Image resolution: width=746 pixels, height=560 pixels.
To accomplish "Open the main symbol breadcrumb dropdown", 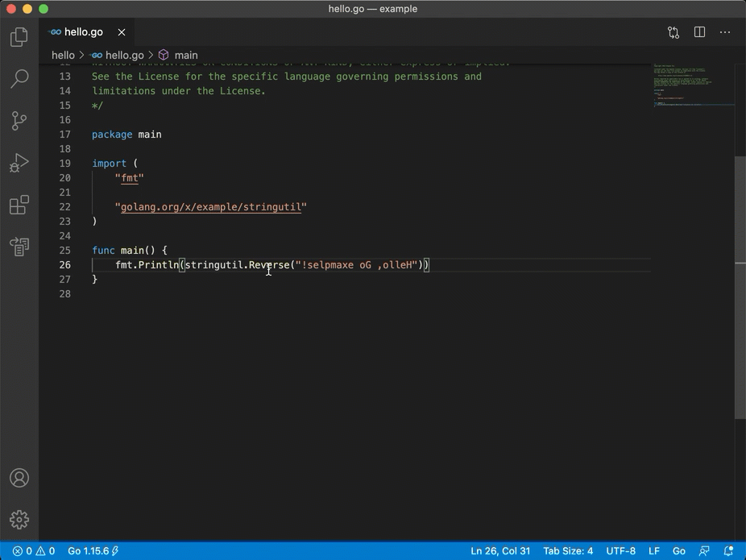I will (x=186, y=55).
